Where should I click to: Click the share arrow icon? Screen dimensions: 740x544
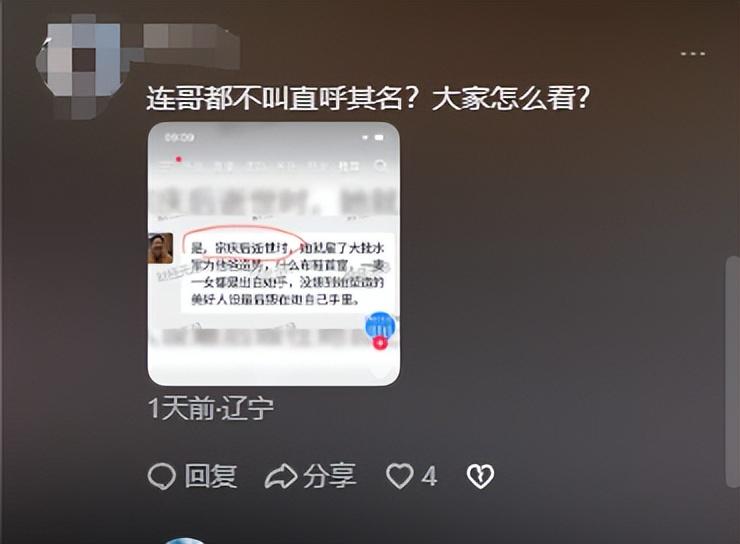click(x=281, y=476)
